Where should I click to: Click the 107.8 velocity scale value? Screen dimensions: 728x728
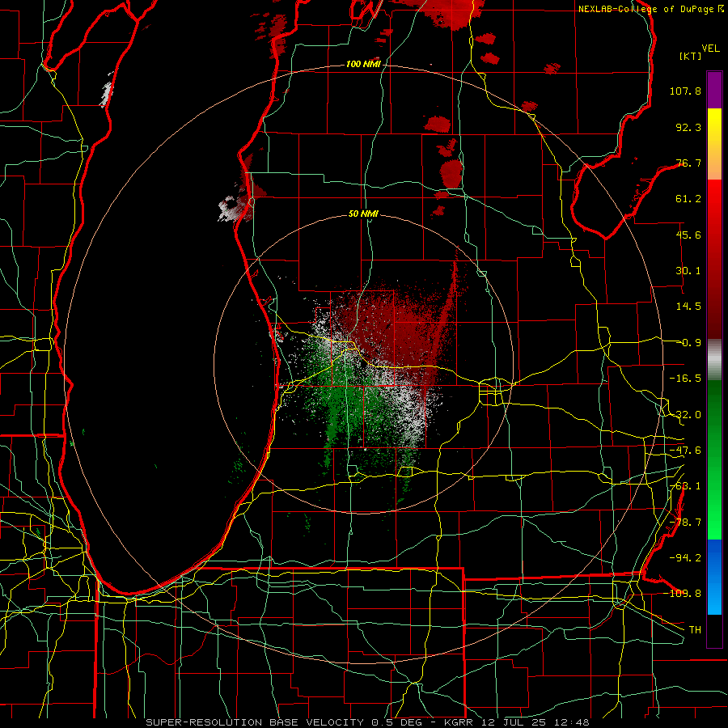(685, 91)
